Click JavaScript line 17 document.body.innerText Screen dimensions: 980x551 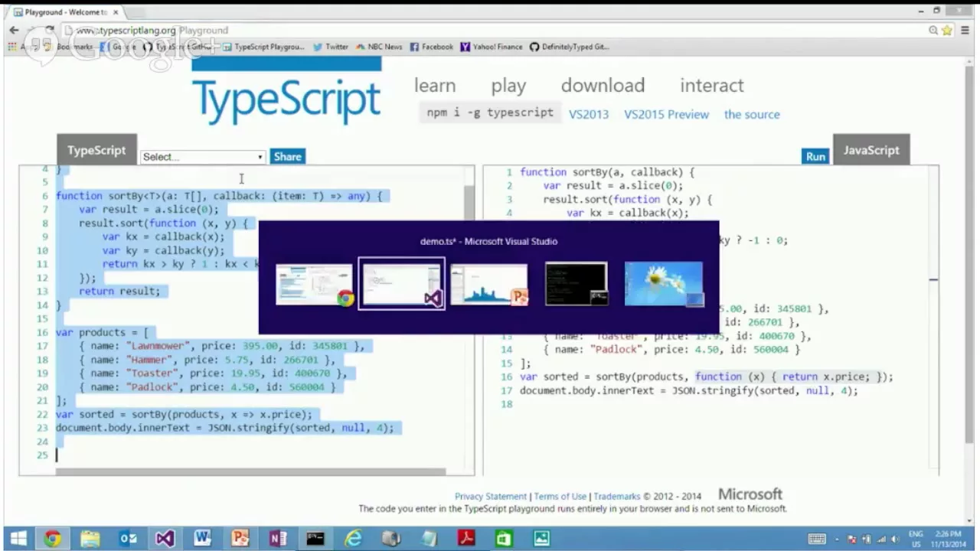pyautogui.click(x=689, y=390)
